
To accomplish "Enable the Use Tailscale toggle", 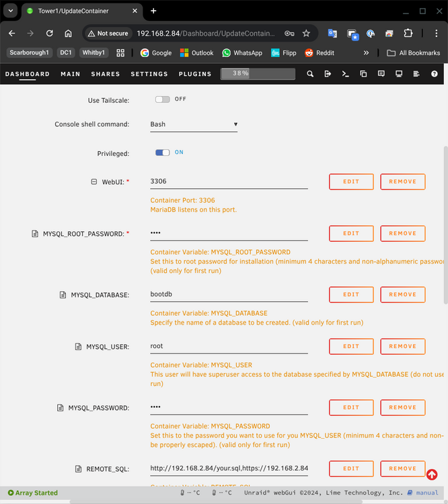I will 162,99.
